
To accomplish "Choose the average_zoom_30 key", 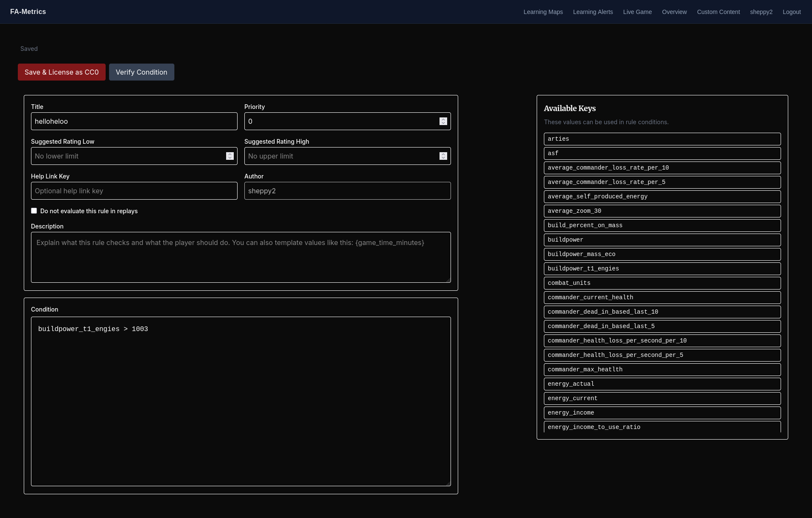I will click(662, 211).
